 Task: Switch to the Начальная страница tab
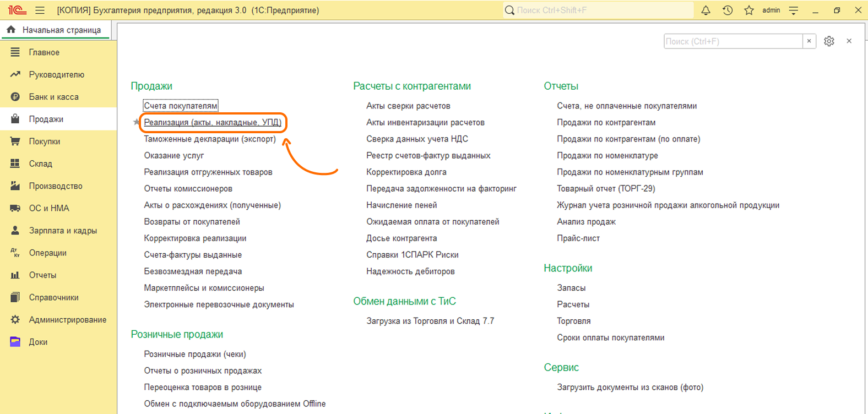click(x=56, y=30)
